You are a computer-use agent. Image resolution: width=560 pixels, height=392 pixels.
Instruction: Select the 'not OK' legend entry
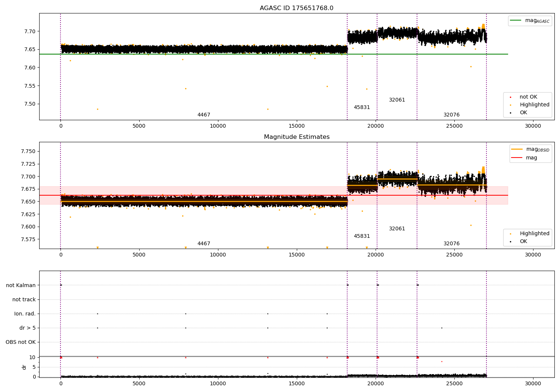(528, 97)
